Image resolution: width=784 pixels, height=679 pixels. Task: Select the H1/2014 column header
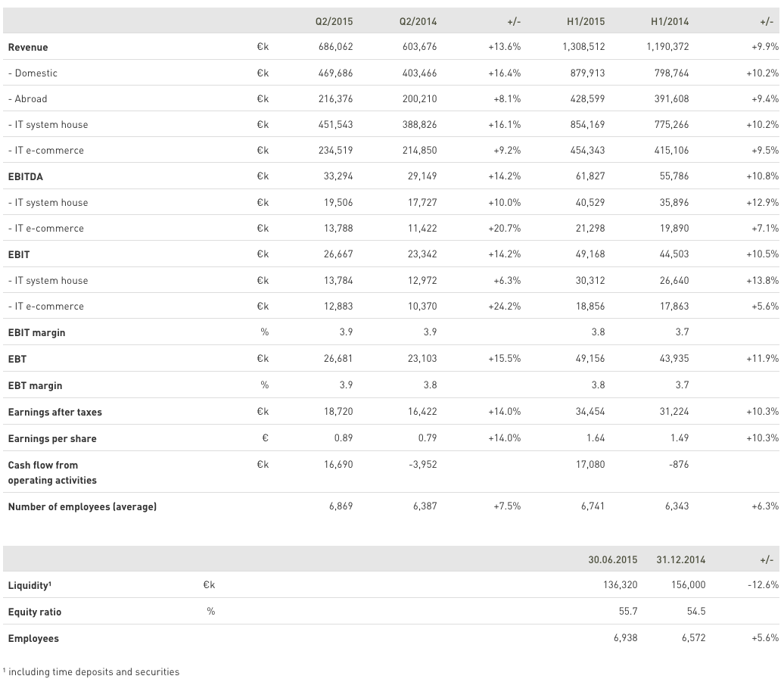[x=670, y=22]
